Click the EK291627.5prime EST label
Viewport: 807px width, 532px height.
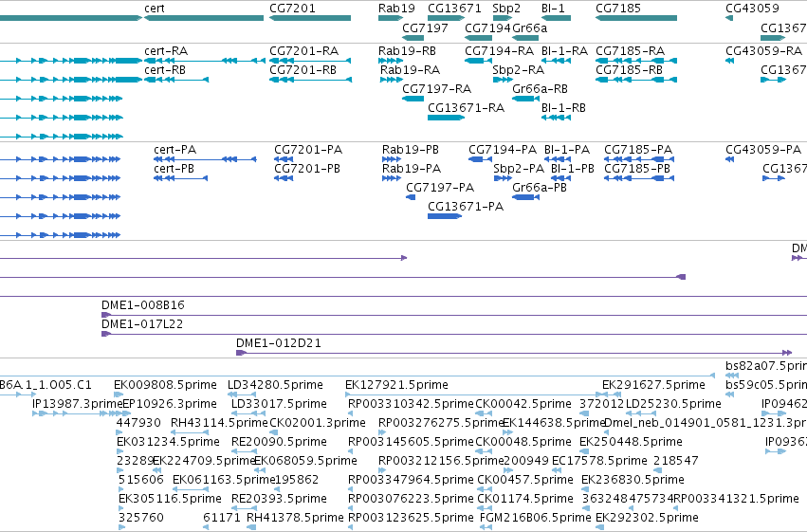click(x=653, y=385)
